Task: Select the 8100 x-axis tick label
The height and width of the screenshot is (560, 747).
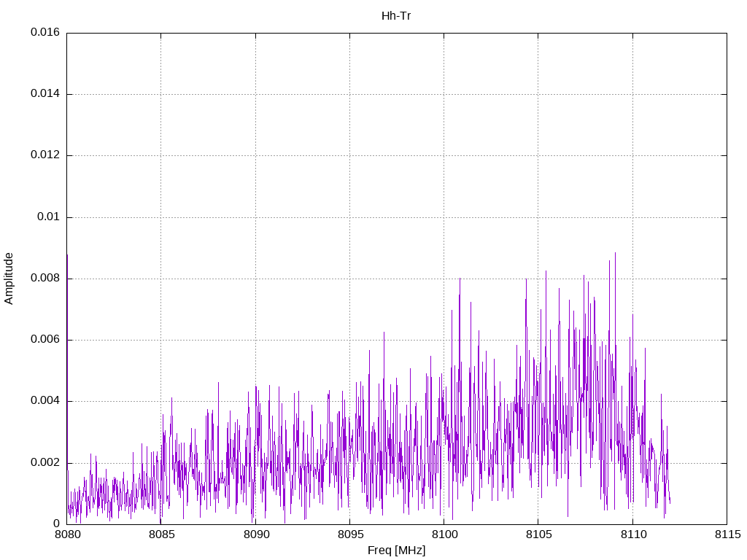Action: pyautogui.click(x=444, y=534)
